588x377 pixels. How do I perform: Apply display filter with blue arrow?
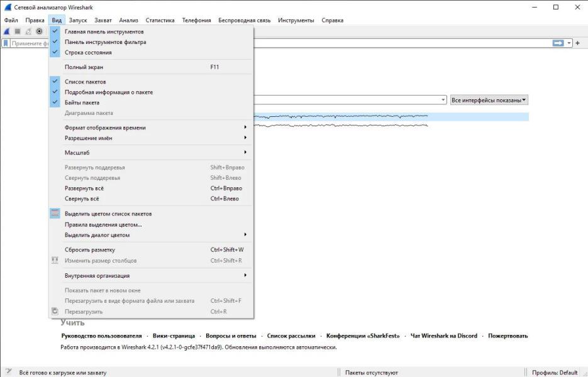(558, 43)
